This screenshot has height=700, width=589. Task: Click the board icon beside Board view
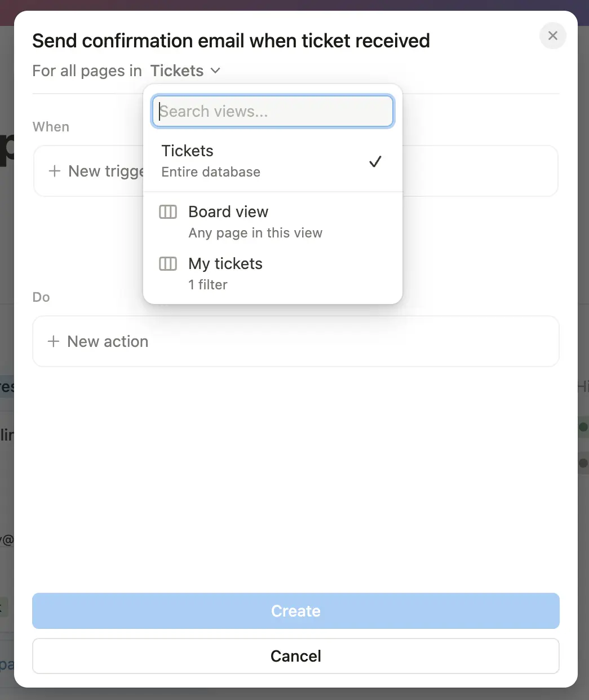tap(168, 212)
